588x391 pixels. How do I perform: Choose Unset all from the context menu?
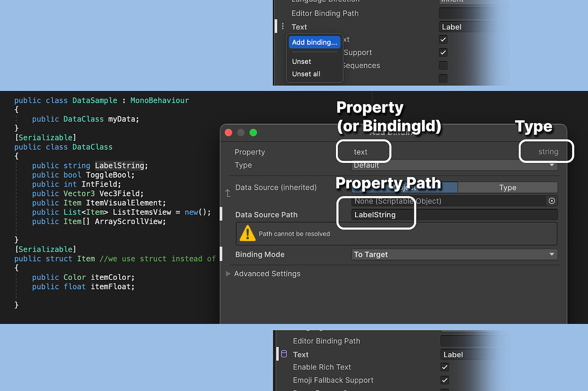tap(306, 74)
